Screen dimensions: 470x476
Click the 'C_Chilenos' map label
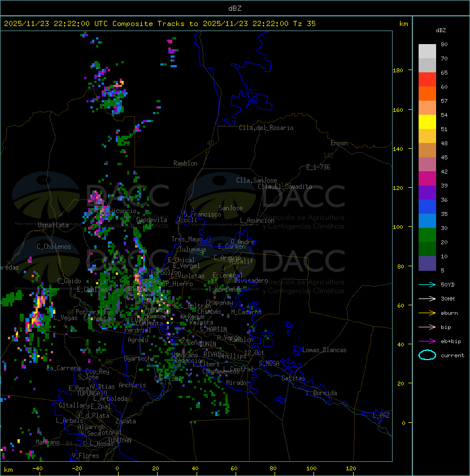coord(54,246)
